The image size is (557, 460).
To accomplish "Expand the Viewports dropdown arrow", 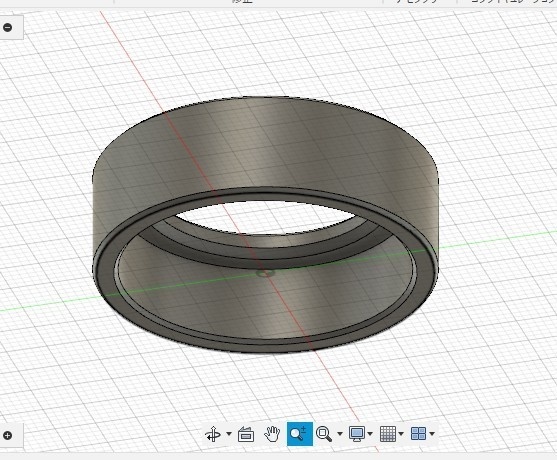I will (432, 434).
